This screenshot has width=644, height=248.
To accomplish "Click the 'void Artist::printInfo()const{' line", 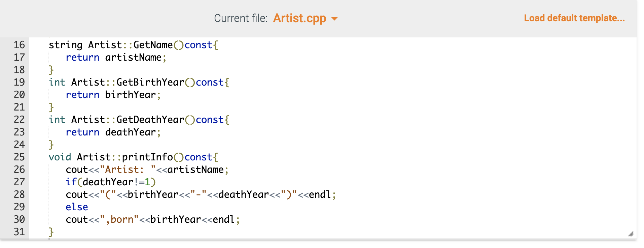I will (x=134, y=157).
